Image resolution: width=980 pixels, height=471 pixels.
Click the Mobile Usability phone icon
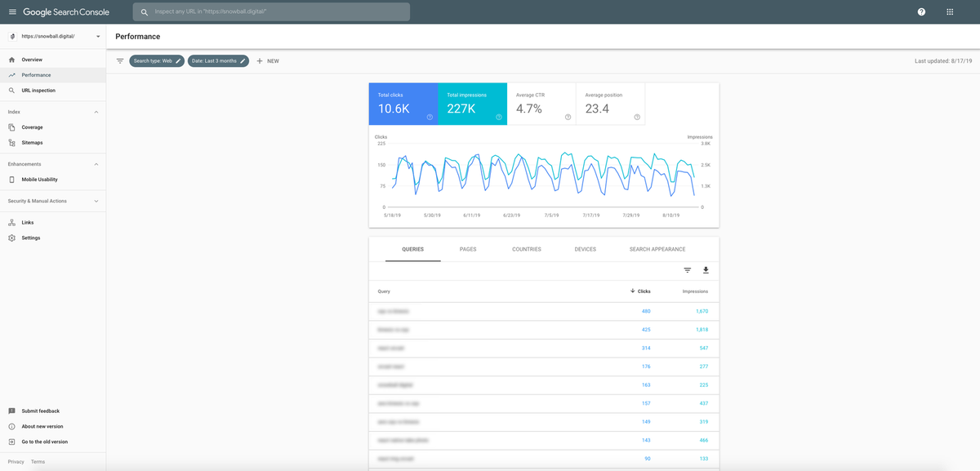tap(11, 180)
